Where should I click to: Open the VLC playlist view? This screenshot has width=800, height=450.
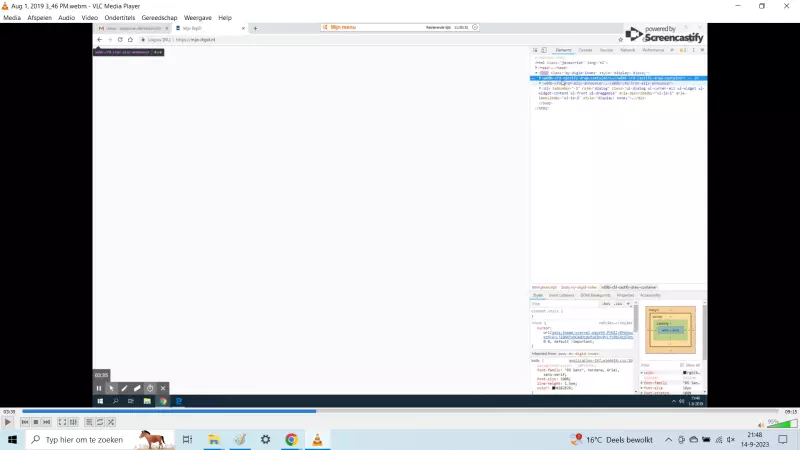click(x=90, y=423)
